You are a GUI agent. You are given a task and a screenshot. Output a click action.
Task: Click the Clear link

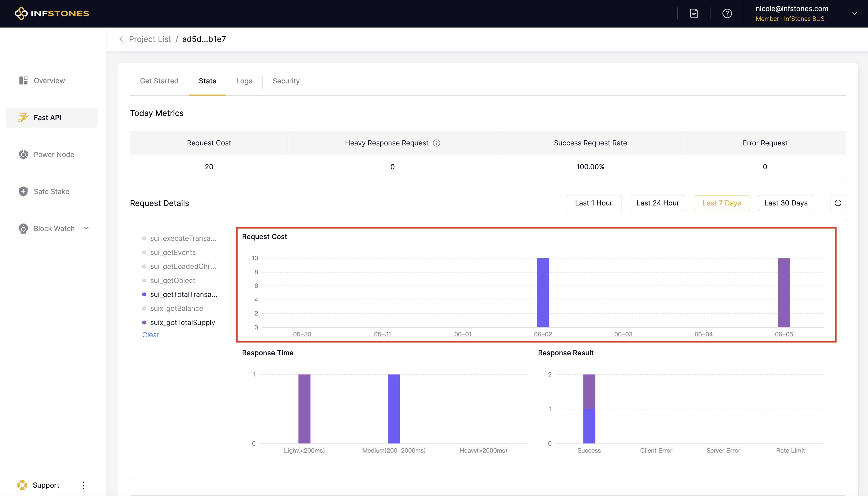(151, 334)
